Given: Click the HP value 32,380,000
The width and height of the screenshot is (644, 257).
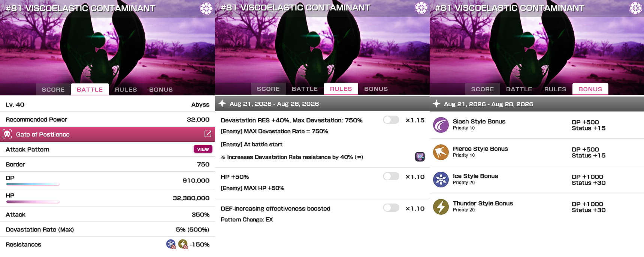Looking at the screenshot, I should click(191, 198).
